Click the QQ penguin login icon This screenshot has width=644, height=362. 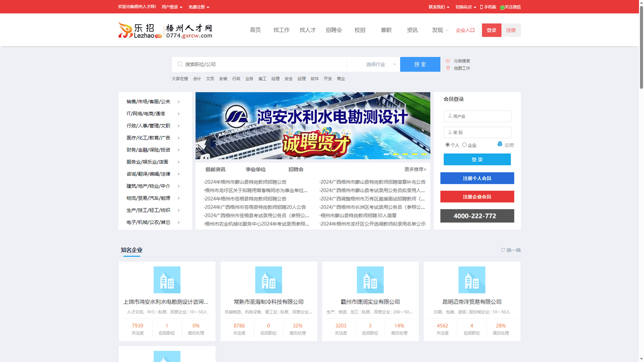point(500,144)
